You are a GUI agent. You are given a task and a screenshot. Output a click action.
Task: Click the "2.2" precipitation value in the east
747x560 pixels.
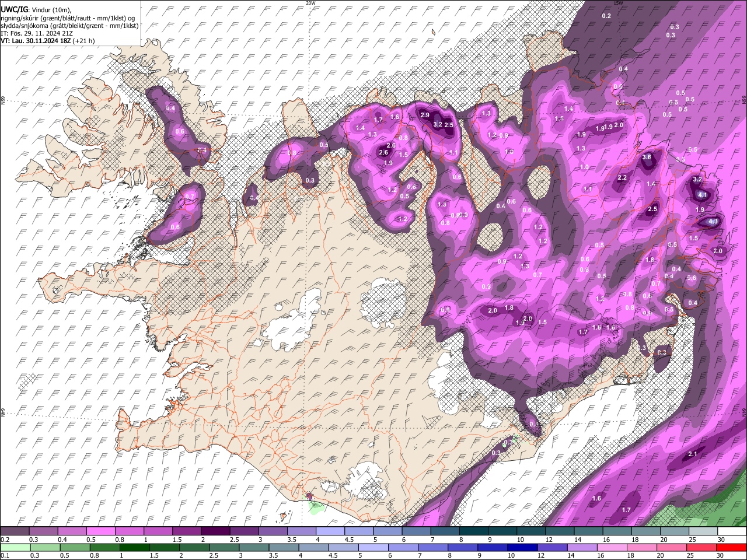pyautogui.click(x=622, y=178)
